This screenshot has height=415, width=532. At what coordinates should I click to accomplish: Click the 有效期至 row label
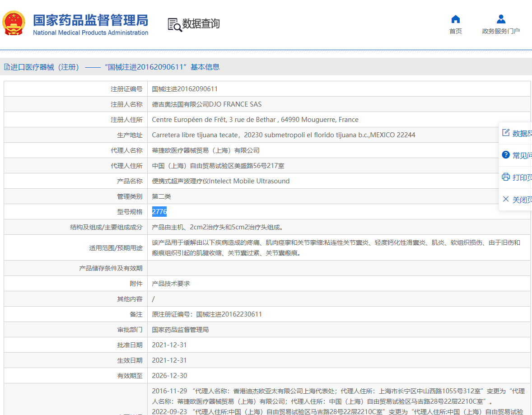[130, 376]
